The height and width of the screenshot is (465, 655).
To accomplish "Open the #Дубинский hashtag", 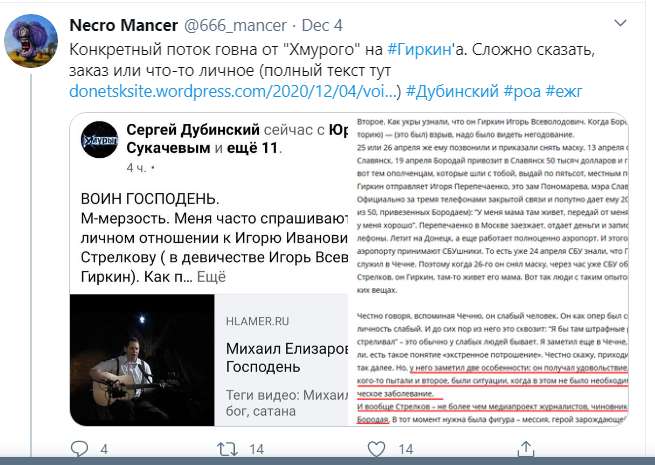I will pyautogui.click(x=452, y=91).
